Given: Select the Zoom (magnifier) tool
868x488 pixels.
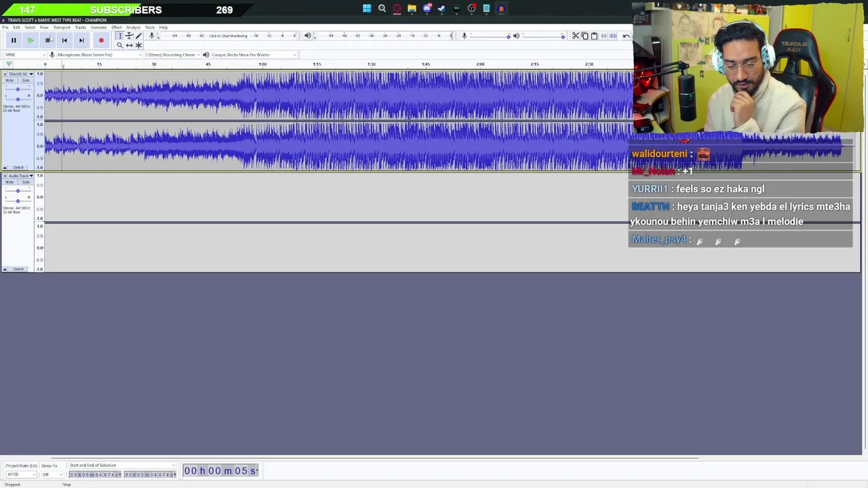Looking at the screenshot, I should 119,45.
